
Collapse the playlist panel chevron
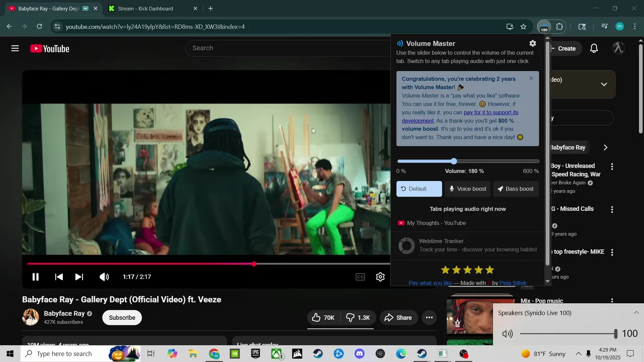[x=604, y=84]
